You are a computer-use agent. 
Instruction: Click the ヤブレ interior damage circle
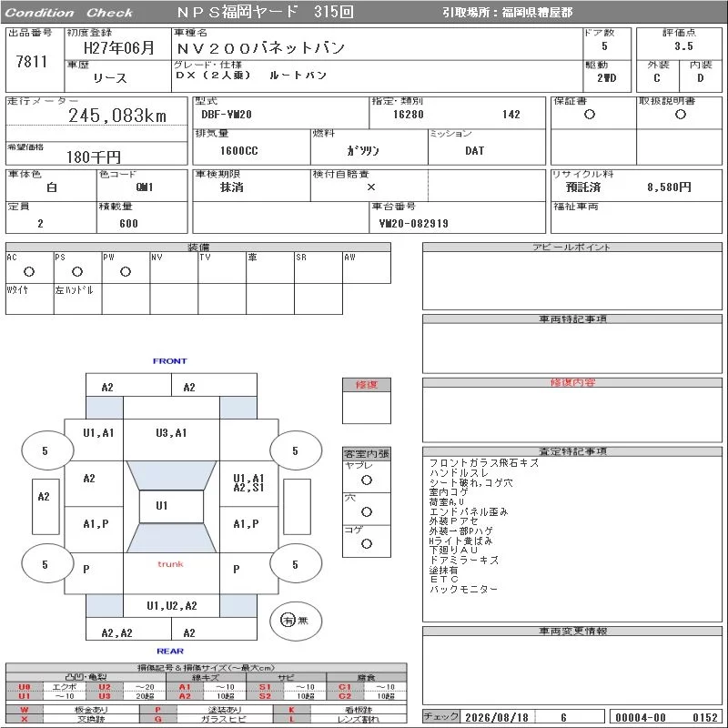click(367, 480)
